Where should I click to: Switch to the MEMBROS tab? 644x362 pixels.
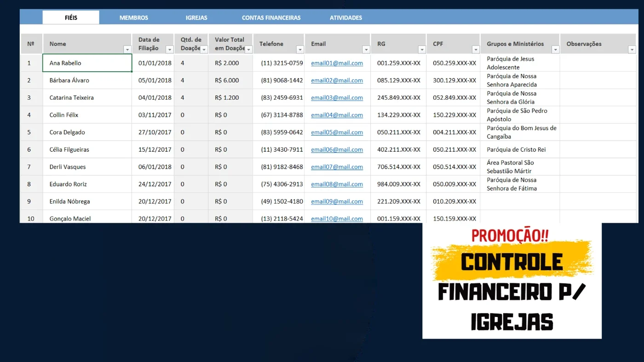[134, 17]
